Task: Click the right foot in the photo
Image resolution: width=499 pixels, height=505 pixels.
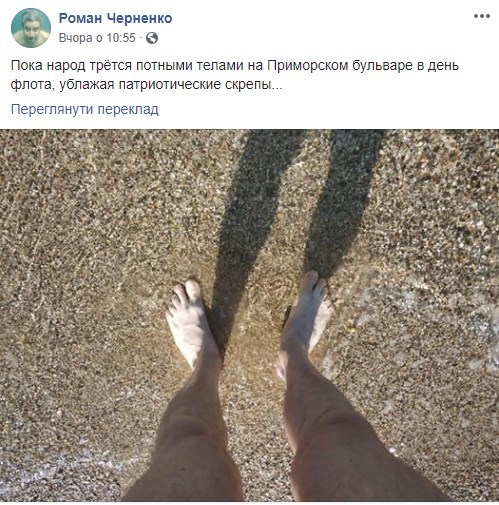Action: [305, 322]
